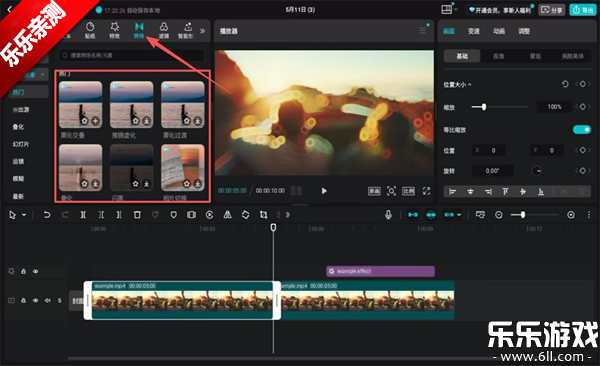The height and width of the screenshot is (366, 600).
Task: Hide the main video track with eye icon
Action: tap(36, 301)
